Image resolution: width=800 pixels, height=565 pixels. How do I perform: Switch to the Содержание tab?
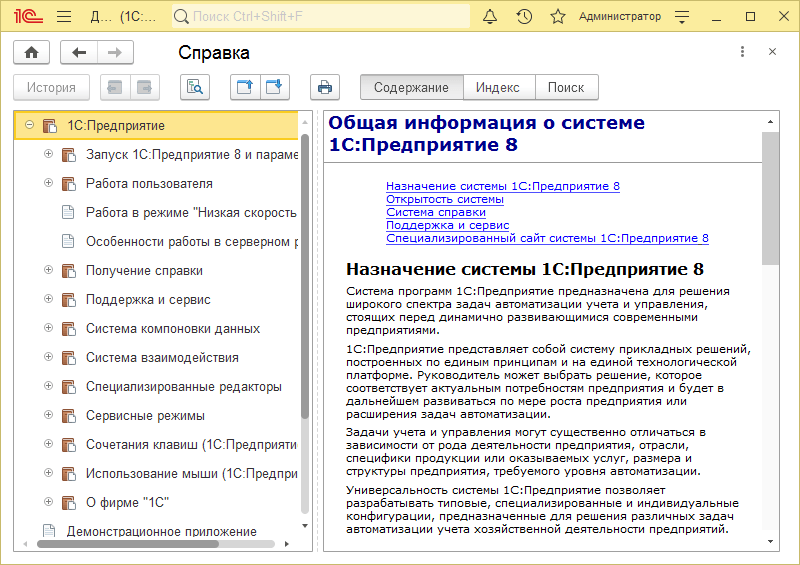(411, 87)
